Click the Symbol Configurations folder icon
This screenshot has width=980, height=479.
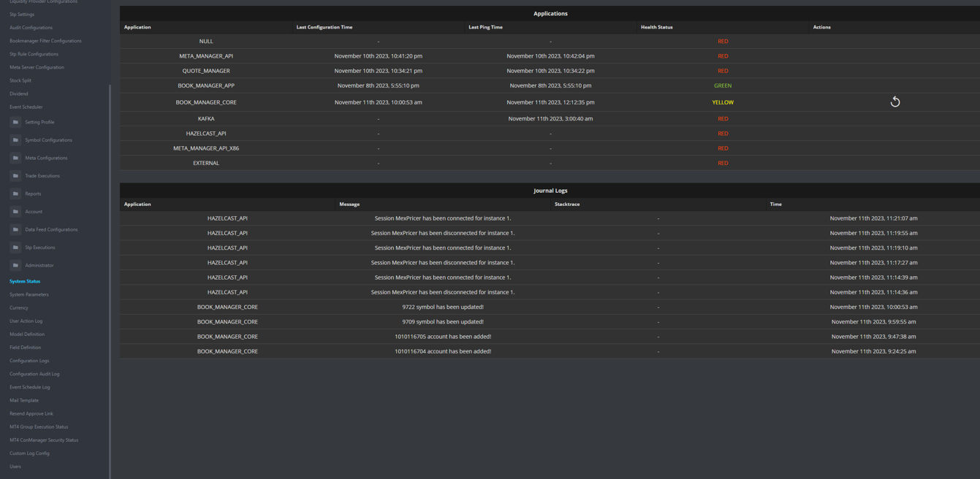tap(15, 140)
